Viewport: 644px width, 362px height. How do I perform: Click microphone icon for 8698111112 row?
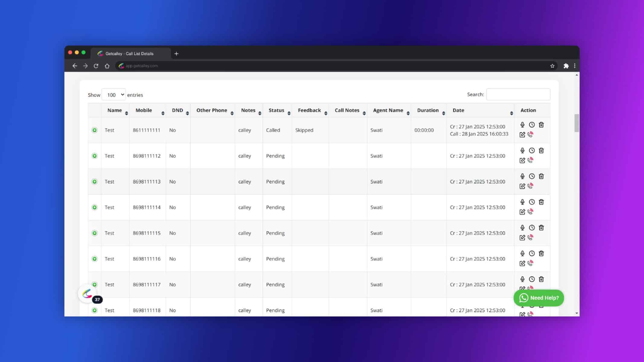[x=522, y=150]
